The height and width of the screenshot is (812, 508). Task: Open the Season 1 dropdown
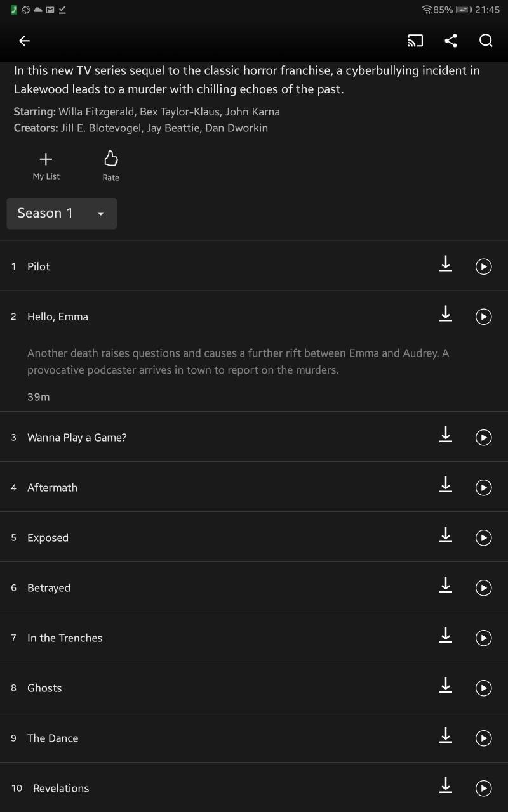pyautogui.click(x=62, y=213)
